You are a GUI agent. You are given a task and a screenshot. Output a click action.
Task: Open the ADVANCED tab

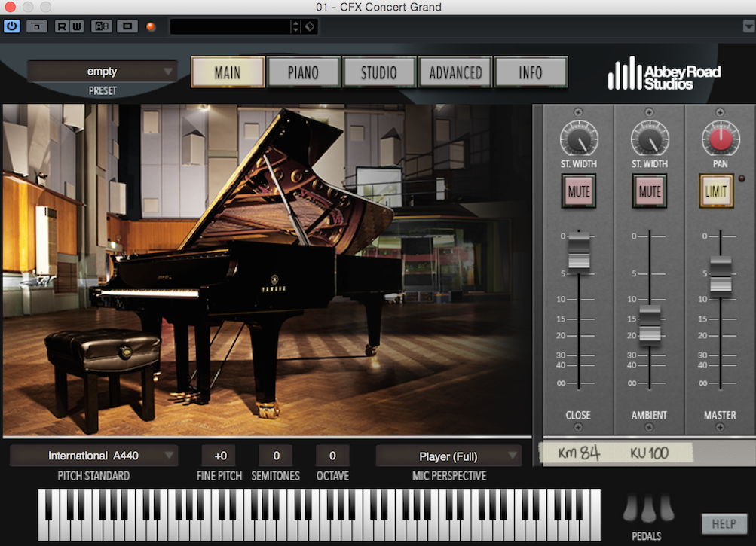pos(455,72)
